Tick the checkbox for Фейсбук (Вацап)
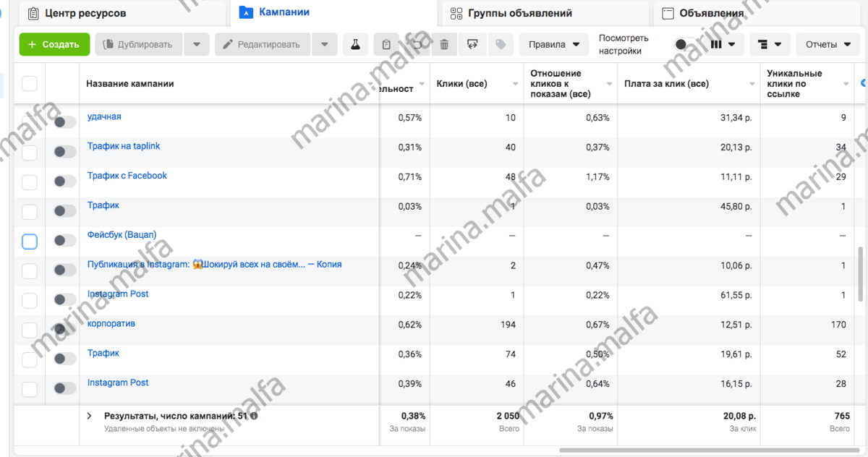 [x=30, y=242]
